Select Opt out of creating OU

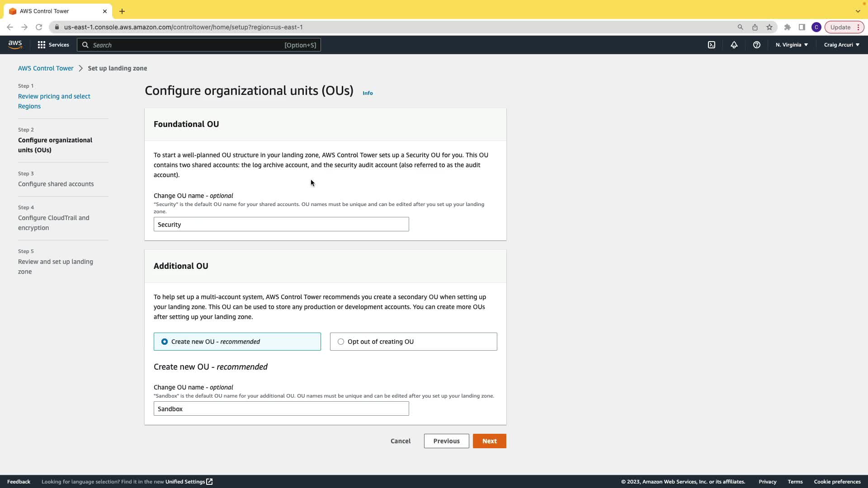click(341, 342)
